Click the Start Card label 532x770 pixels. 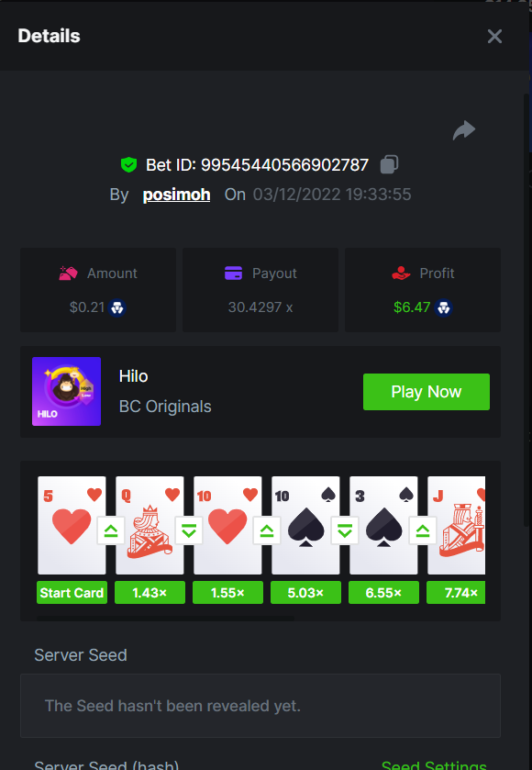72,593
